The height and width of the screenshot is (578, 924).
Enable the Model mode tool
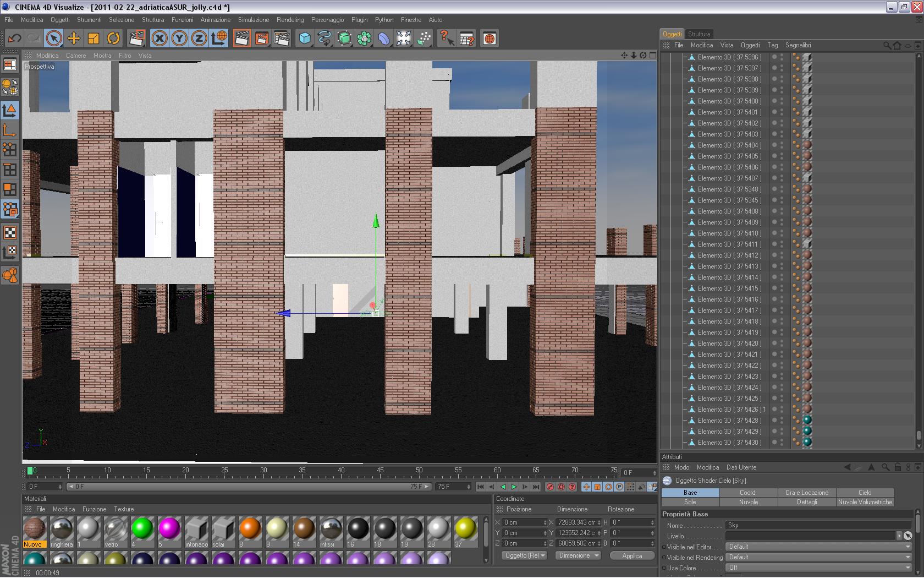(x=10, y=110)
